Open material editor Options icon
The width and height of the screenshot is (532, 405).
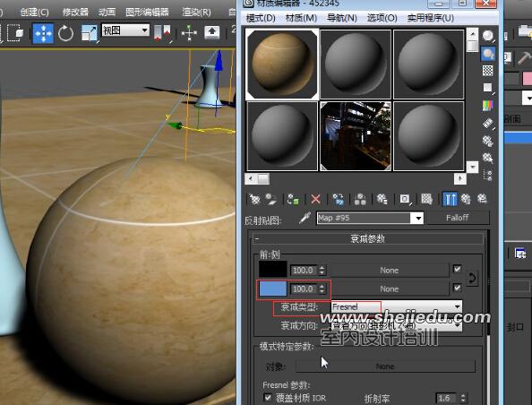click(x=487, y=141)
